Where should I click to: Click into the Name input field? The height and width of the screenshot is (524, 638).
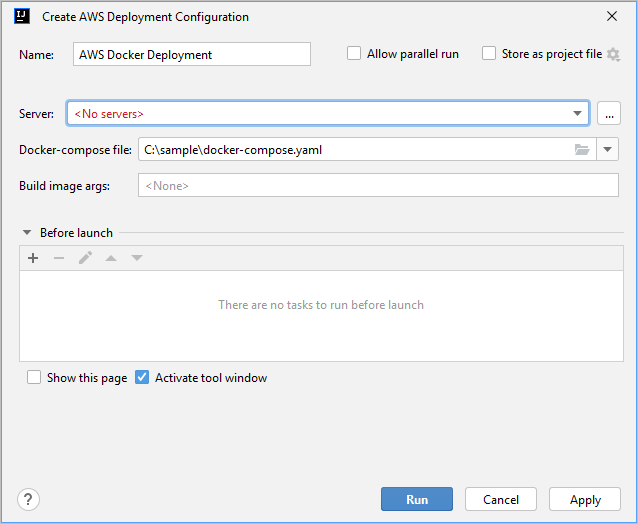coord(192,54)
